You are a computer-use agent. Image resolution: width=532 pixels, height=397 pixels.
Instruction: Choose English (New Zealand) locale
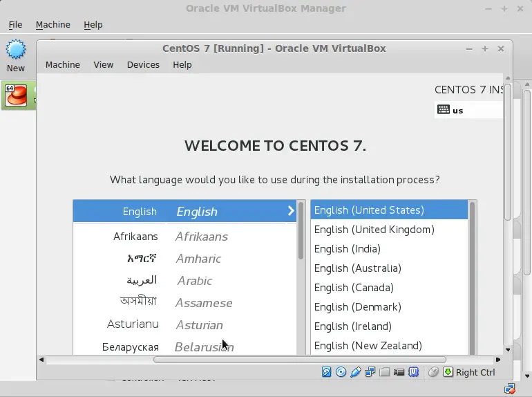(389, 346)
